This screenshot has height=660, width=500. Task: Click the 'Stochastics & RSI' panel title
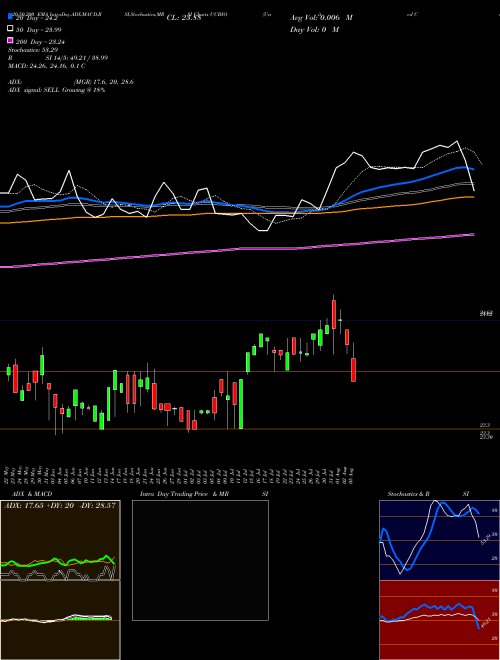click(428, 494)
